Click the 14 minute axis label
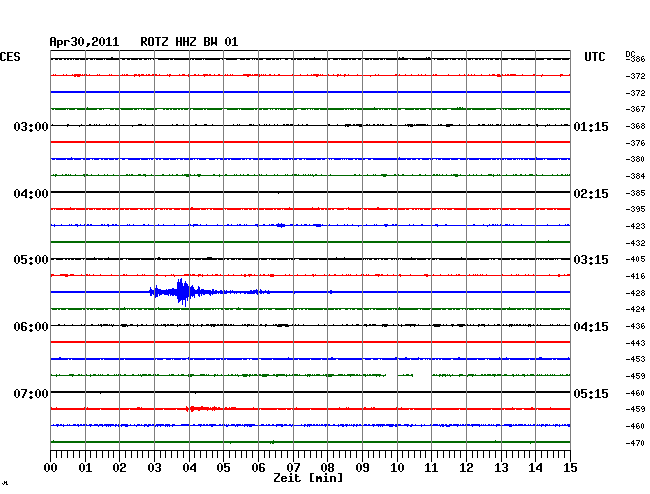This screenshot has width=650, height=494. (535, 468)
